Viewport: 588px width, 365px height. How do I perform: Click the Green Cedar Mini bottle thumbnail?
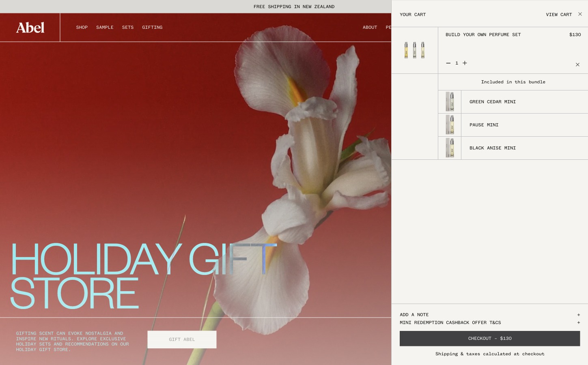[450, 101]
